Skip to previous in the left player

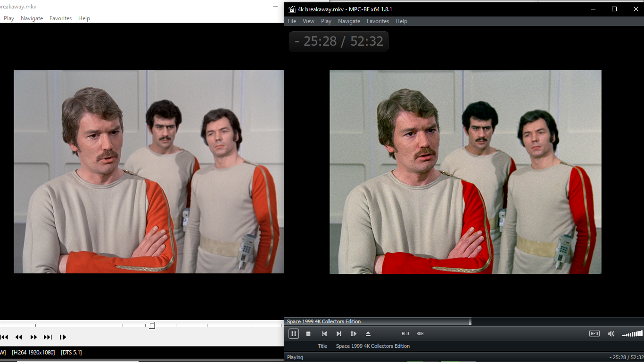coord(4,337)
